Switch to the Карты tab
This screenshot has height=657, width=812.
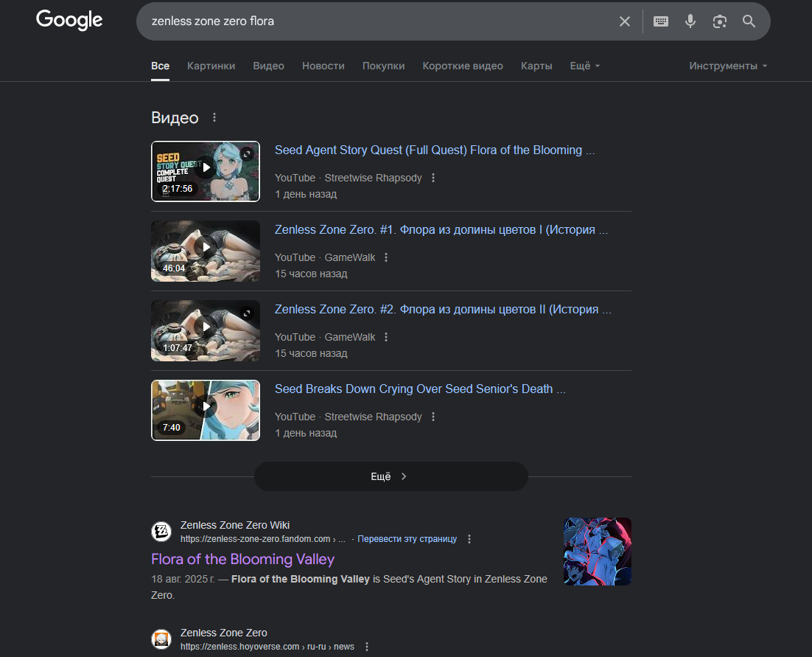(x=536, y=66)
